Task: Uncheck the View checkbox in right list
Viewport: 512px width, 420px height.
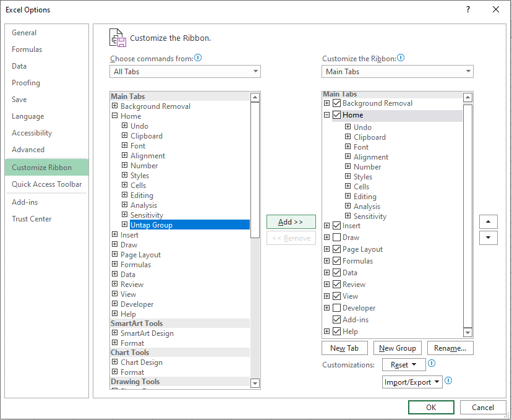Action: [x=336, y=296]
